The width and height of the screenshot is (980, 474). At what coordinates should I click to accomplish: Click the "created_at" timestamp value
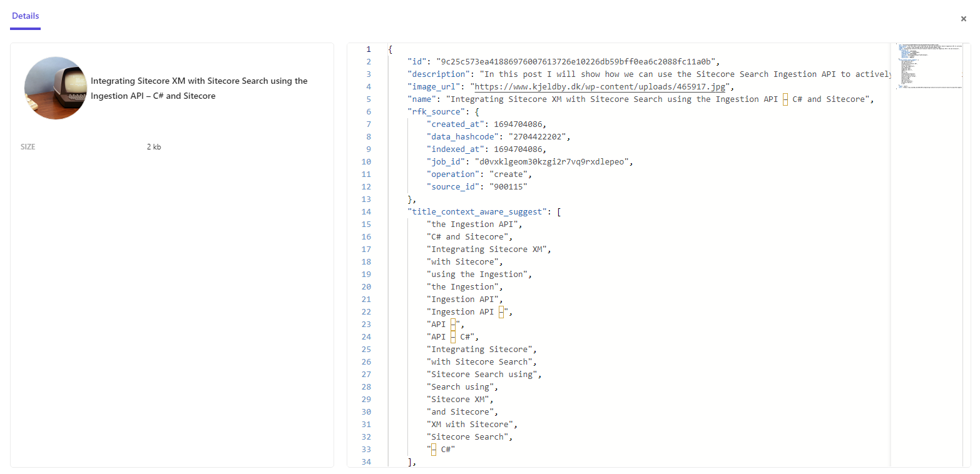[519, 124]
